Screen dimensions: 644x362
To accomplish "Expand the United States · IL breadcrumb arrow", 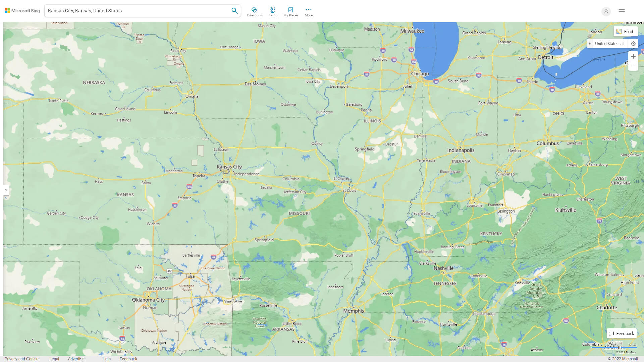I will point(590,43).
